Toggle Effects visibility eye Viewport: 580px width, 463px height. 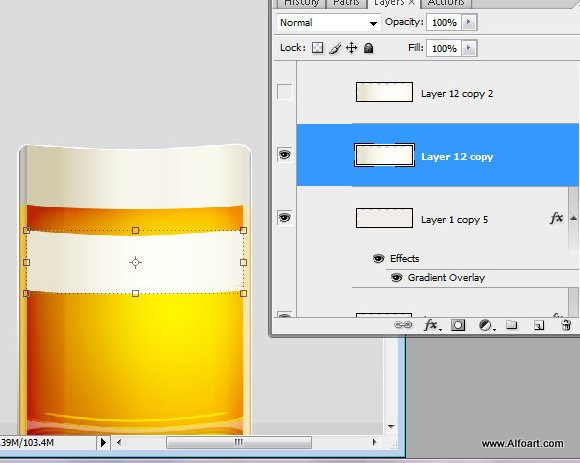click(378, 258)
